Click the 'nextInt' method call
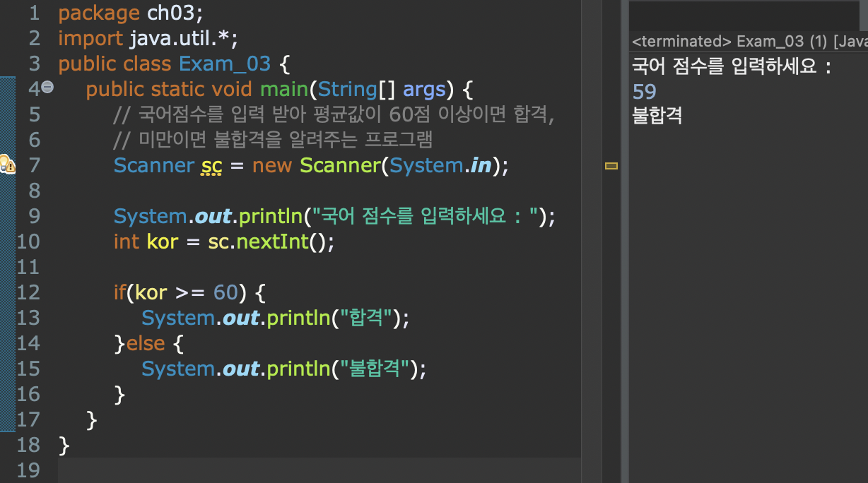 pos(274,241)
